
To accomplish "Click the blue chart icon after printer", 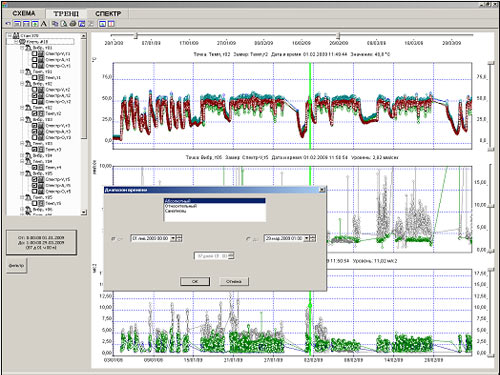I will point(82,24).
